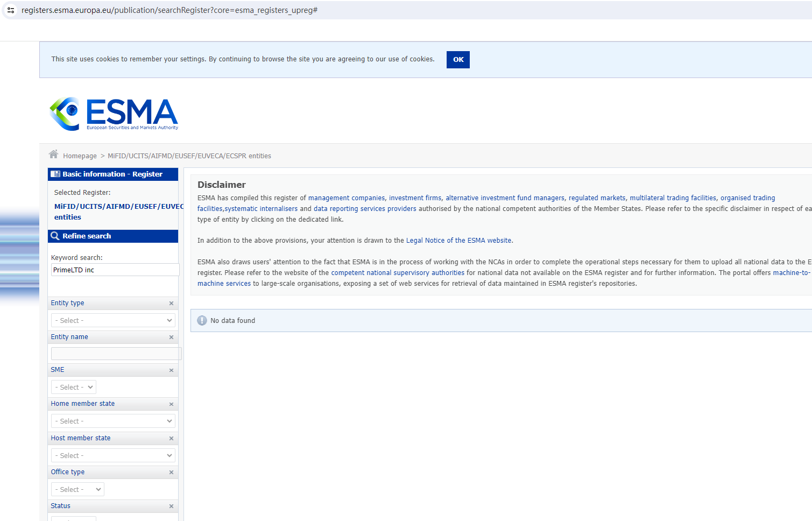Image resolution: width=812 pixels, height=521 pixels.
Task: Click the site info icon in address bar
Action: (x=11, y=10)
